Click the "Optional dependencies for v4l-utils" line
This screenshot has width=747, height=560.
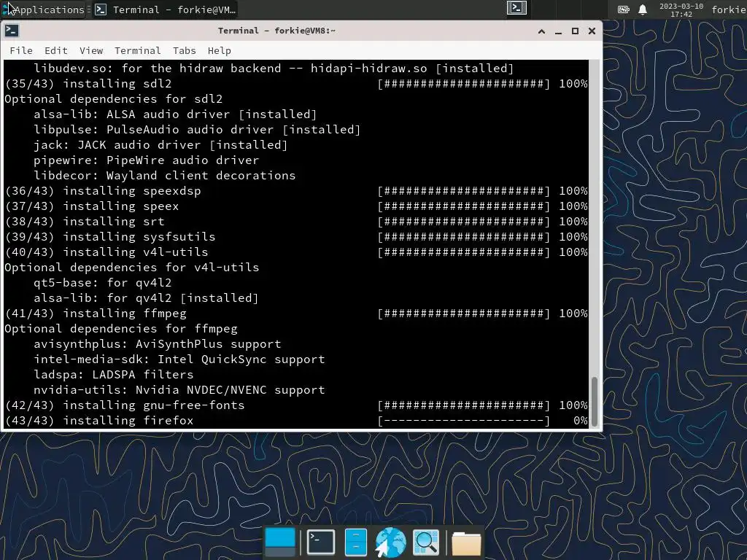[x=132, y=268]
